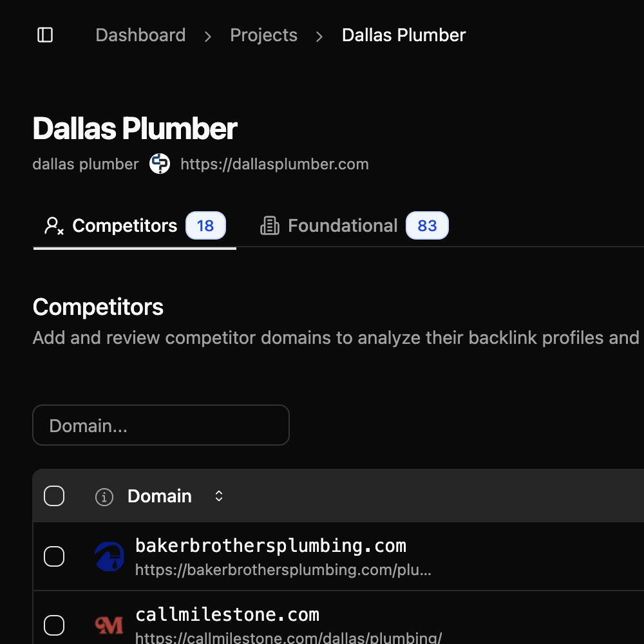Click the Competitors tab person icon
This screenshot has height=644, width=644.
coord(53,226)
